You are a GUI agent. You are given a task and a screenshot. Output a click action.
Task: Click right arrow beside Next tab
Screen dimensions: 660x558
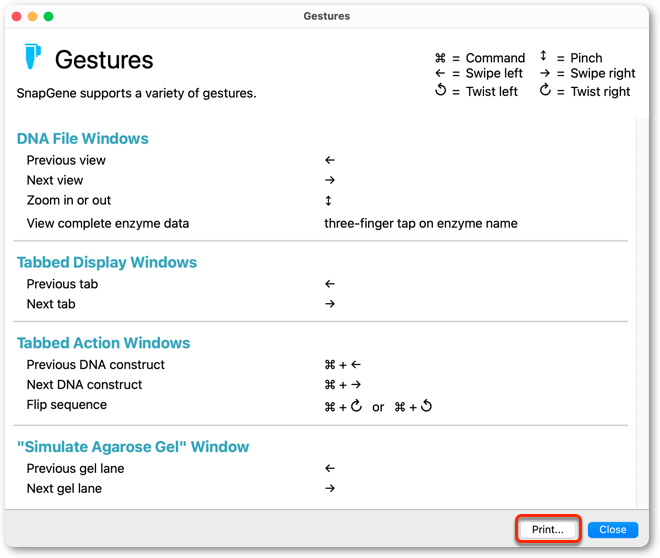(x=330, y=304)
